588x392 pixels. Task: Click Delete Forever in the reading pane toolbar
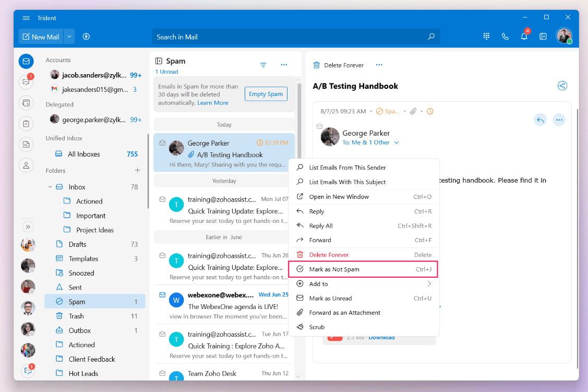tap(338, 65)
